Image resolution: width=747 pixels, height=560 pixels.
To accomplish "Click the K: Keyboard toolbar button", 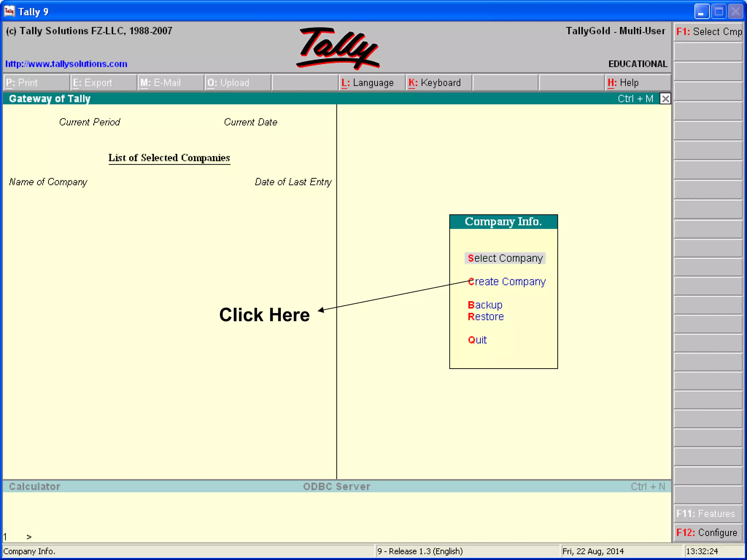I will (x=435, y=83).
